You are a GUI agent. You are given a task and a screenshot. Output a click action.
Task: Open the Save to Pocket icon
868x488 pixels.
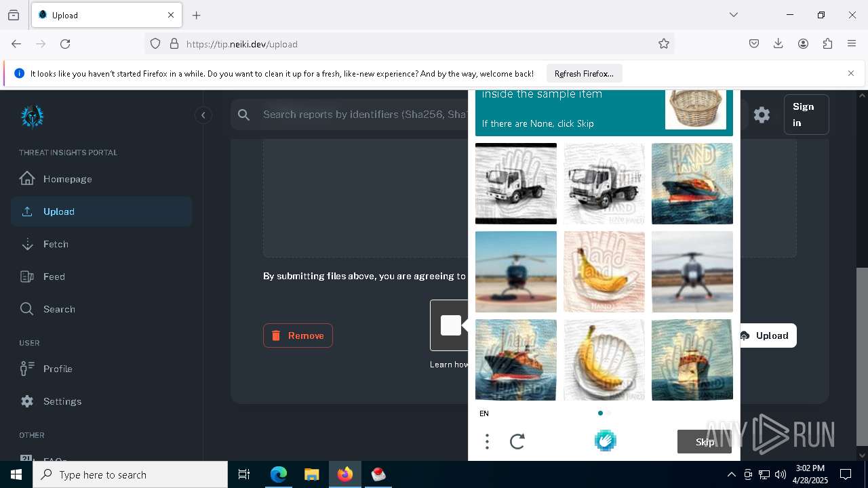coord(754,43)
